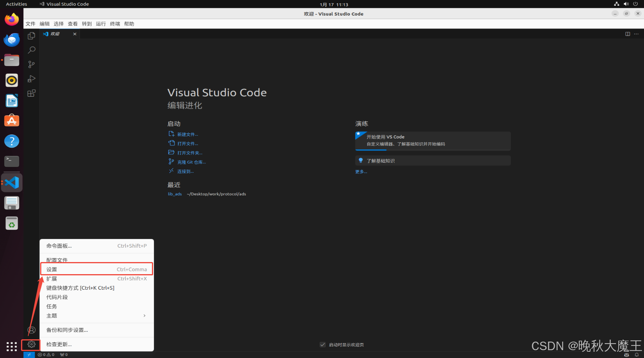Open the 转到 menu
Viewport: 644px width, 358px height.
[x=86, y=24]
